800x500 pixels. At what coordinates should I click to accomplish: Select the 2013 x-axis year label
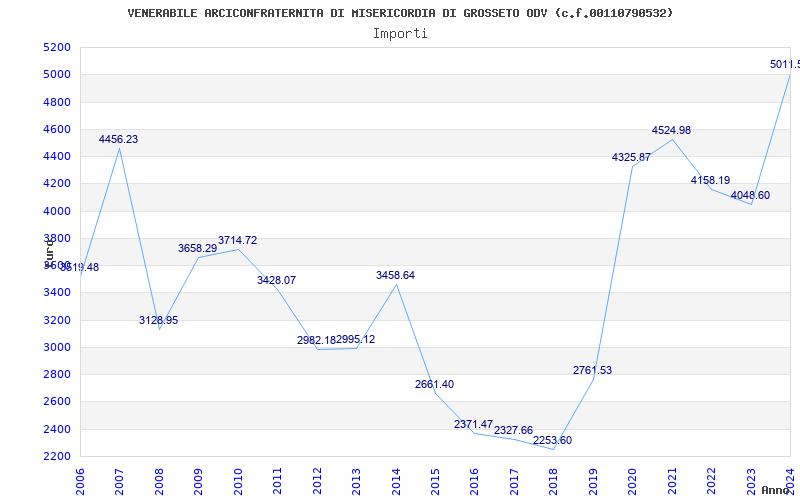point(357,482)
